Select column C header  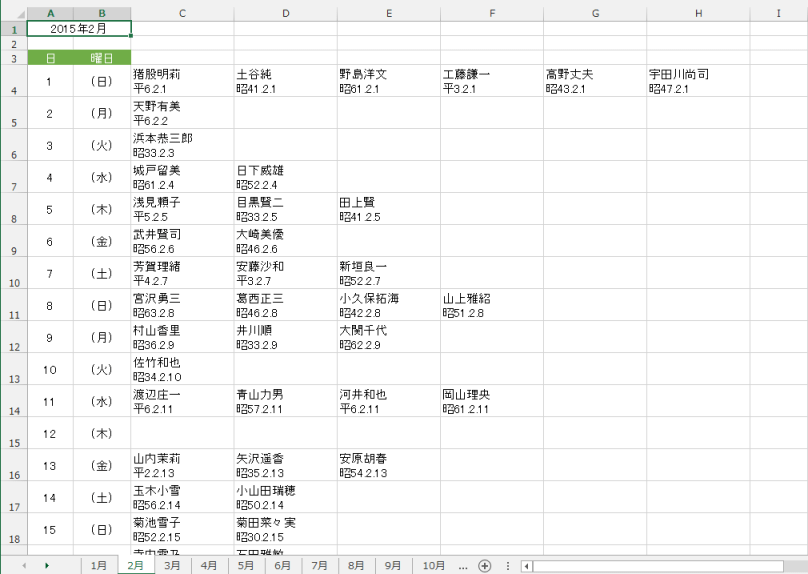(182, 13)
